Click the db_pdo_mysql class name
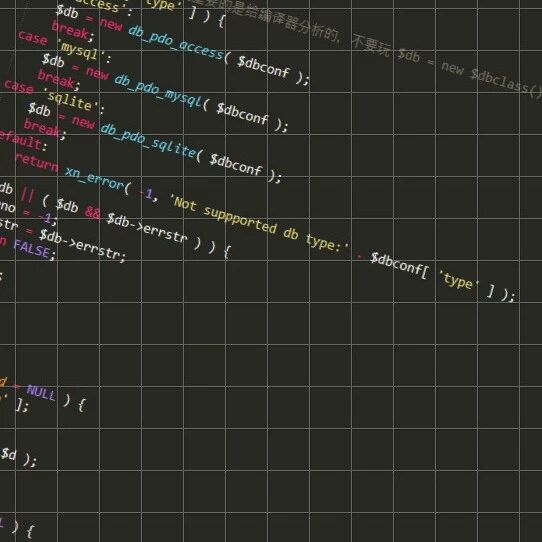This screenshot has height=542, width=542. (x=158, y=91)
